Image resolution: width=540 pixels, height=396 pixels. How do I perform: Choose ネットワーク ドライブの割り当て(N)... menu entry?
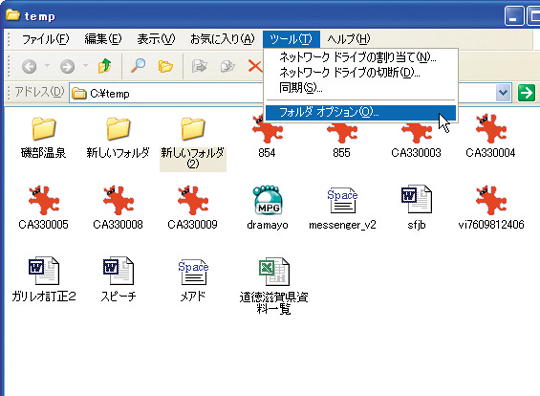click(361, 57)
